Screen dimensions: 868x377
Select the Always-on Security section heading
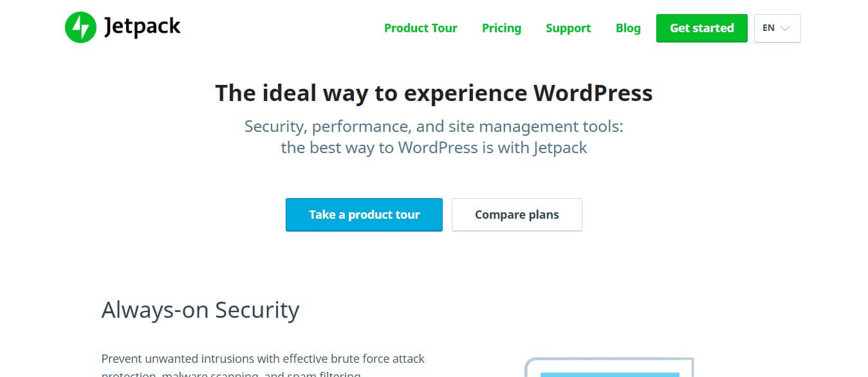click(200, 310)
